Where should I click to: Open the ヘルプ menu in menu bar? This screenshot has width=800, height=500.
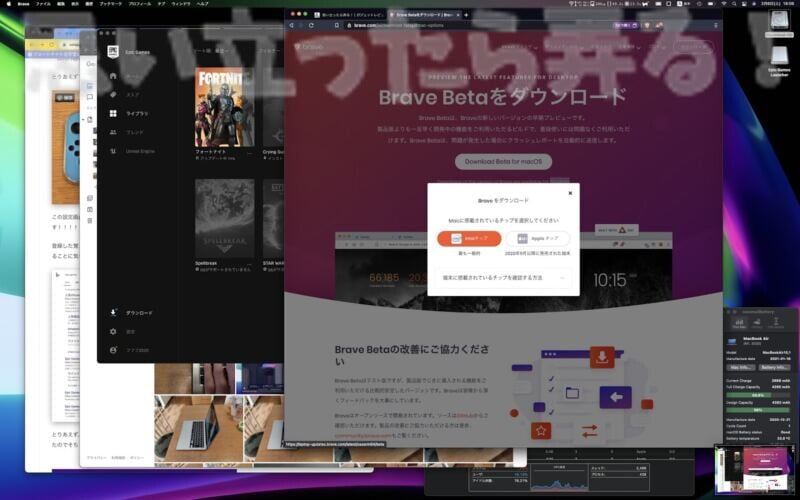[x=203, y=4]
